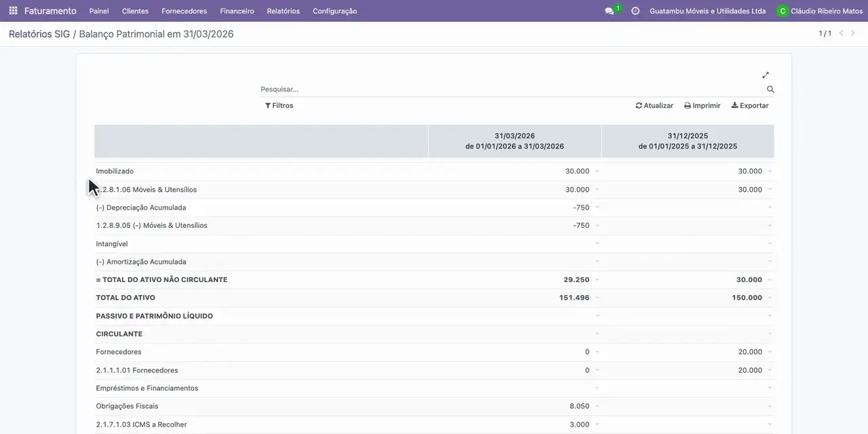Image resolution: width=868 pixels, height=434 pixels.
Task: Open the Painel menu
Action: [99, 11]
